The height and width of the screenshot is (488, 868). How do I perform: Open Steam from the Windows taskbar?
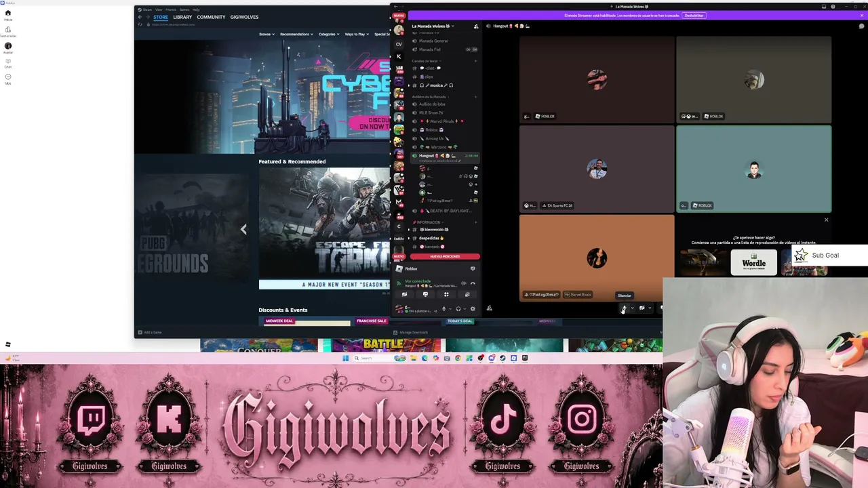click(502, 358)
